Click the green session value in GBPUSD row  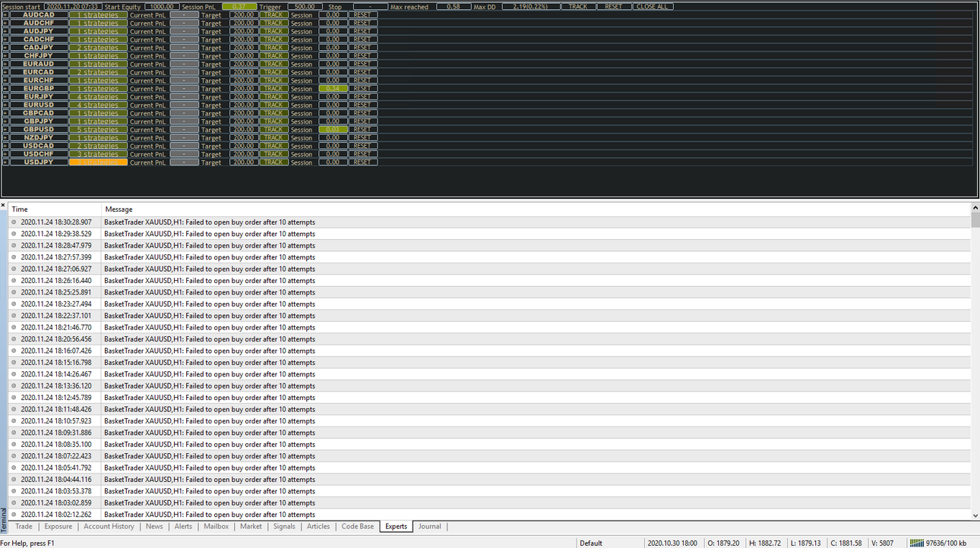[334, 130]
